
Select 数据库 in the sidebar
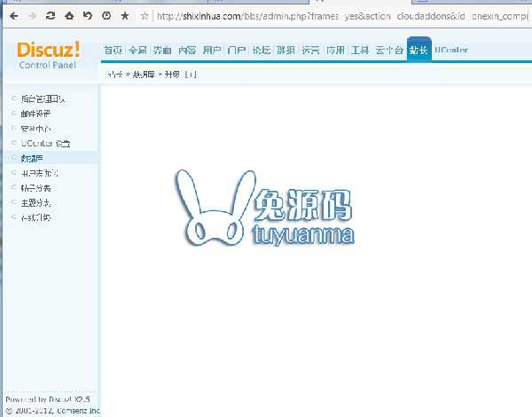[x=32, y=158]
